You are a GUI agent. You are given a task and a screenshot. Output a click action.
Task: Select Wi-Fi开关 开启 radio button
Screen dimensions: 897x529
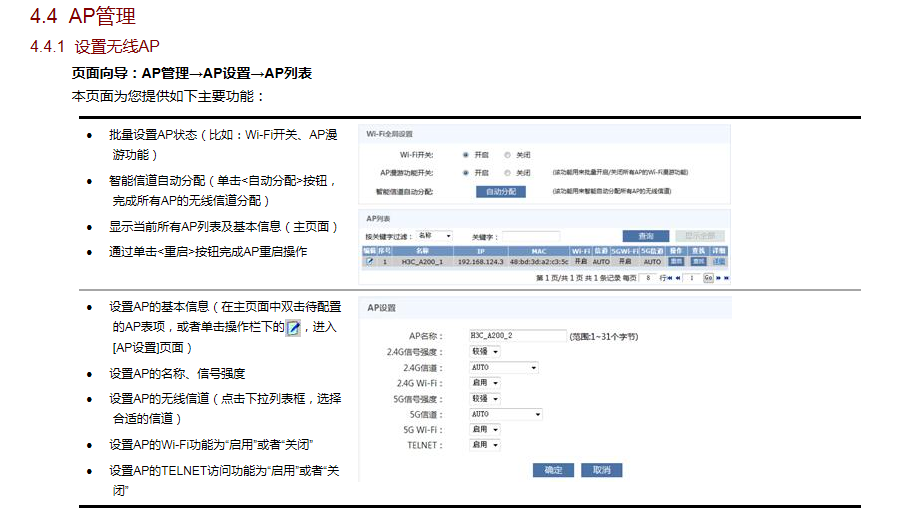pos(466,155)
